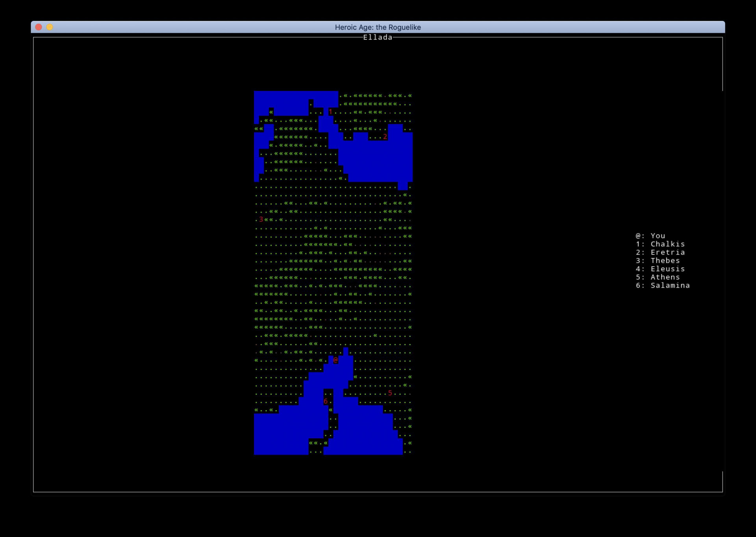Image resolution: width=756 pixels, height=537 pixels.
Task: Minimize the window with yellow button
Action: [x=50, y=27]
